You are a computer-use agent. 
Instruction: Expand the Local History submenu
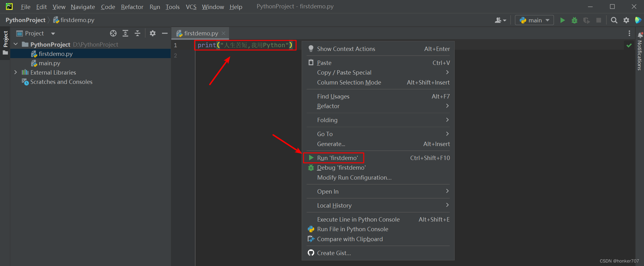(378, 205)
